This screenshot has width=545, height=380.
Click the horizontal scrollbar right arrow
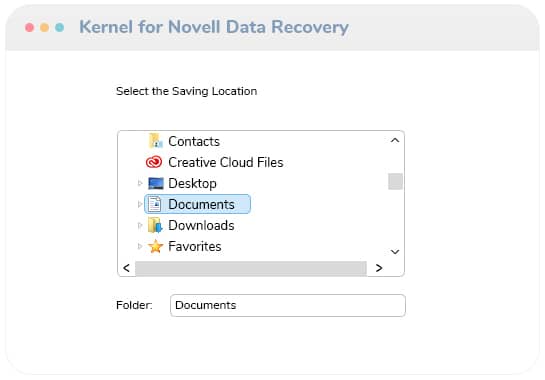(379, 268)
